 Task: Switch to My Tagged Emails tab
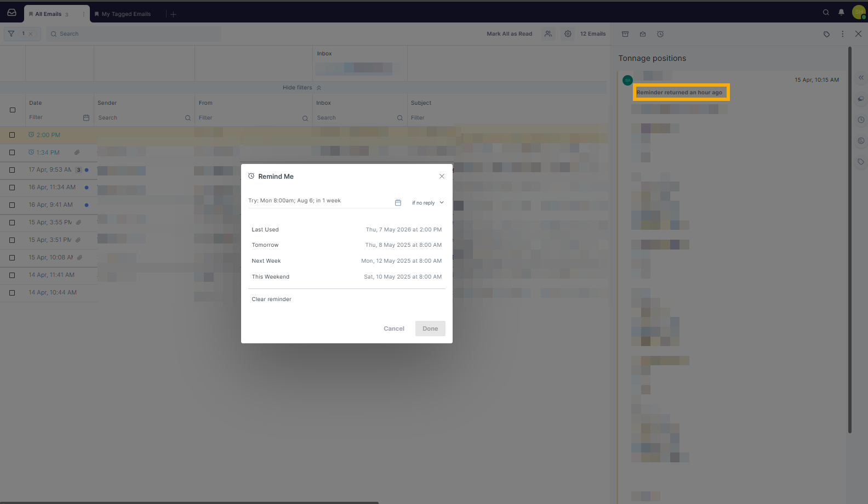coord(125,14)
